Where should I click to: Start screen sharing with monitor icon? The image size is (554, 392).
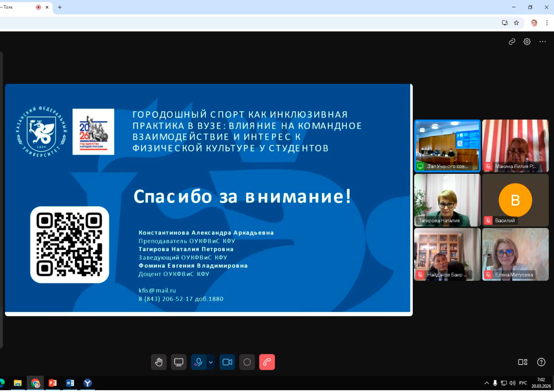pyautogui.click(x=179, y=362)
